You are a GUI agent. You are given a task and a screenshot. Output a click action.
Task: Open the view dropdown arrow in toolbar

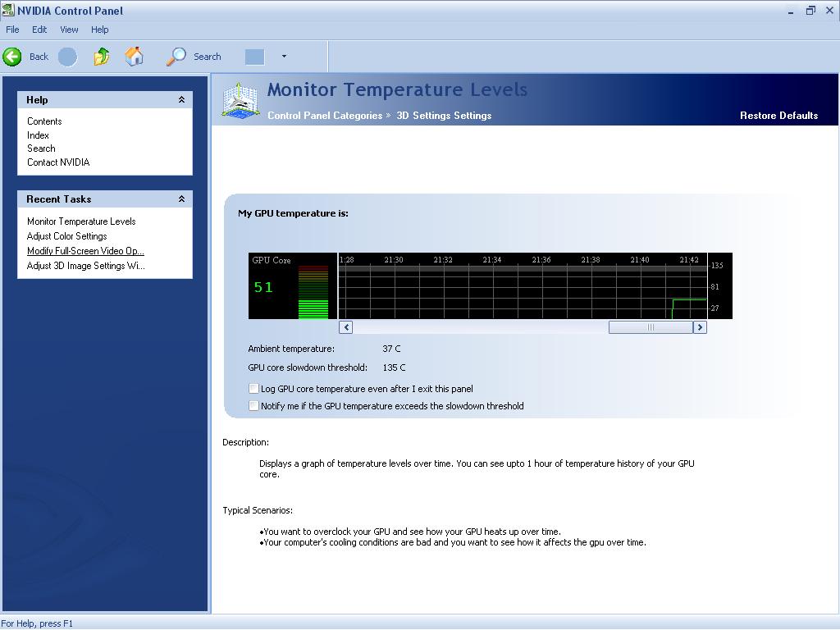point(284,57)
